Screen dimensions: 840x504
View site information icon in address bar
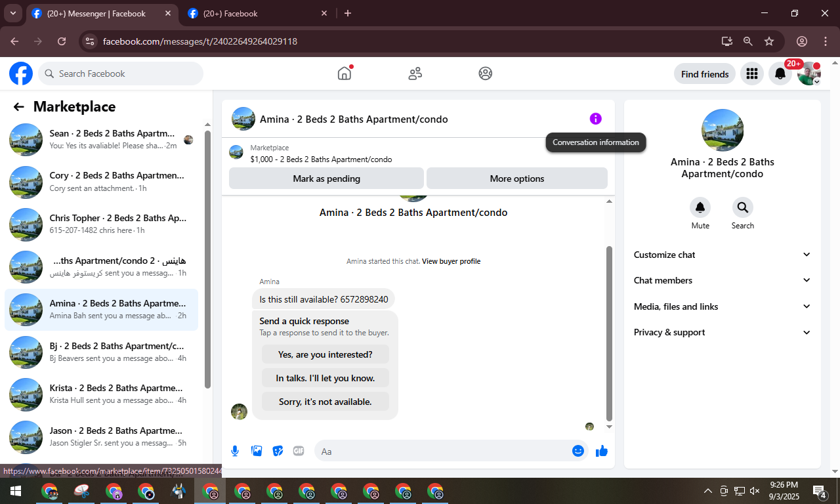[x=91, y=41]
